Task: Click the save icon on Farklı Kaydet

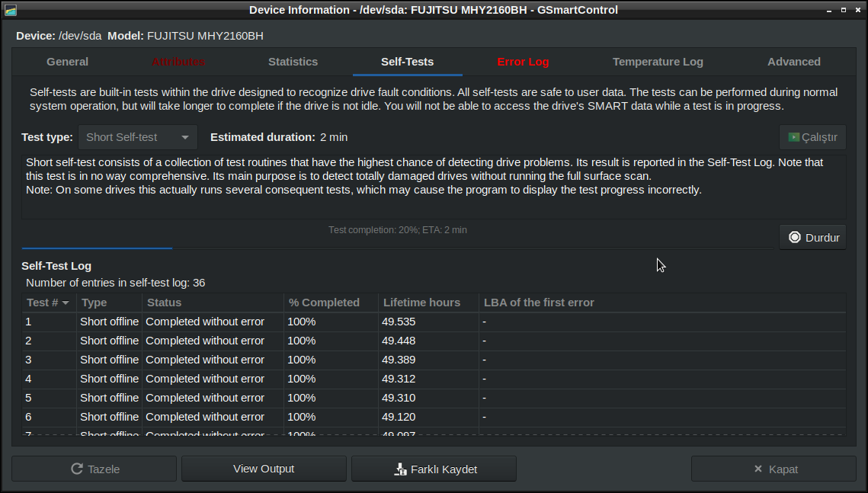Action: (400, 469)
